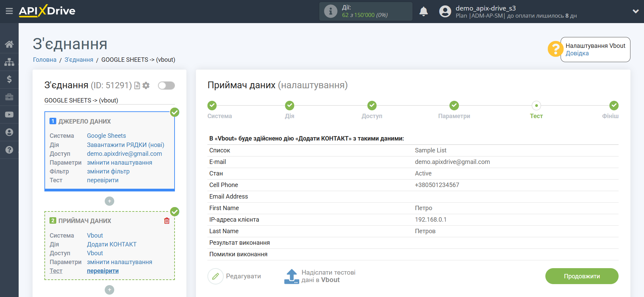Click the ДЖЕРЕЛО ДАНИХ block header
Viewport: 644px width, 297px height.
(84, 122)
